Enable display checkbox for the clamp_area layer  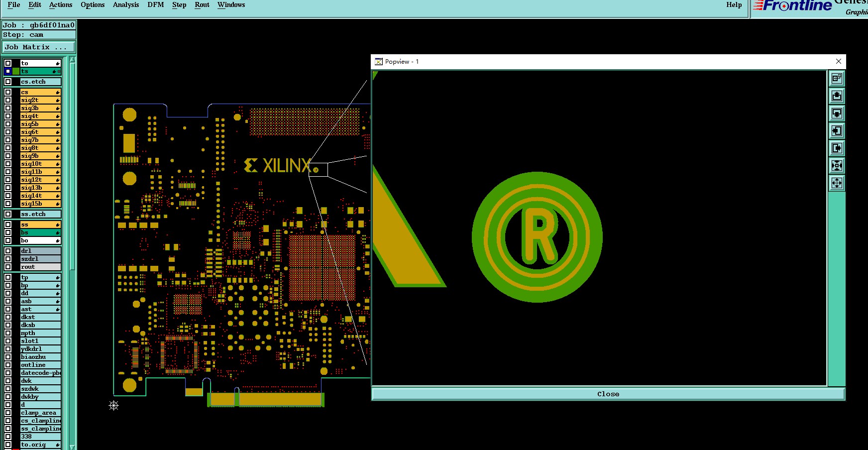coord(8,413)
